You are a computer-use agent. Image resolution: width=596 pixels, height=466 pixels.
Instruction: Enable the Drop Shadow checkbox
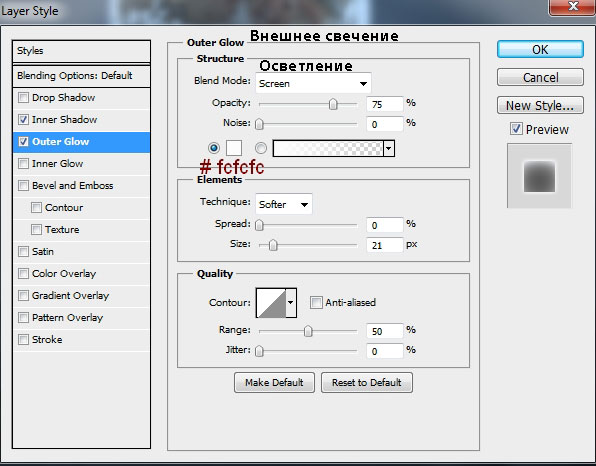[x=23, y=98]
